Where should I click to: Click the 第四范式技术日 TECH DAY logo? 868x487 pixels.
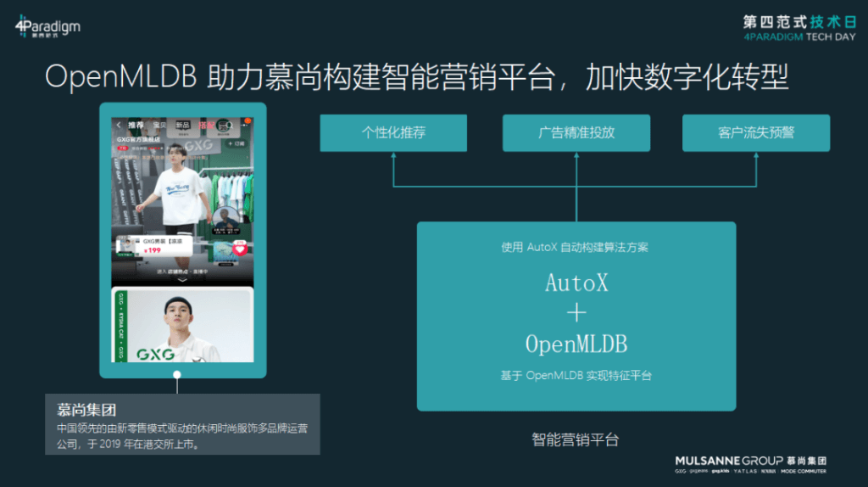click(799, 28)
